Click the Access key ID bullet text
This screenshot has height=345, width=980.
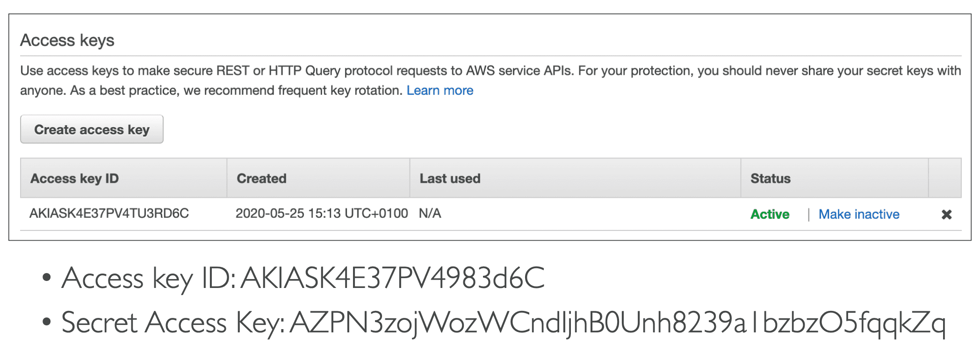click(150, 279)
